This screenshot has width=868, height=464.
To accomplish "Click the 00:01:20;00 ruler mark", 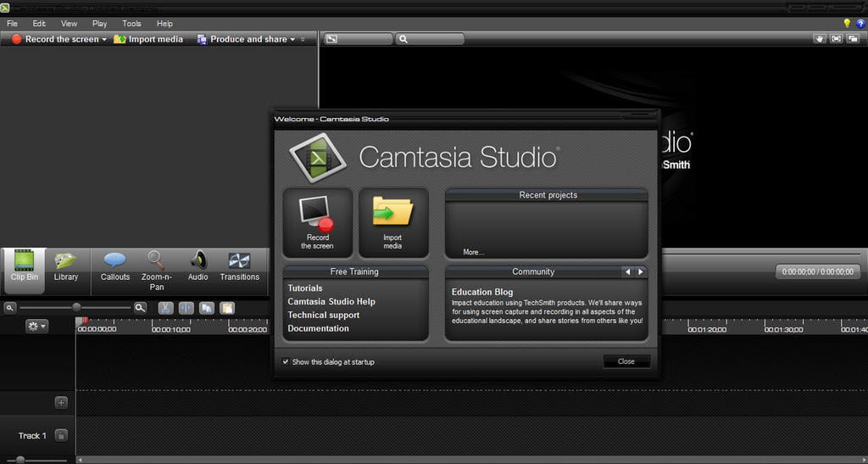I will pyautogui.click(x=707, y=329).
